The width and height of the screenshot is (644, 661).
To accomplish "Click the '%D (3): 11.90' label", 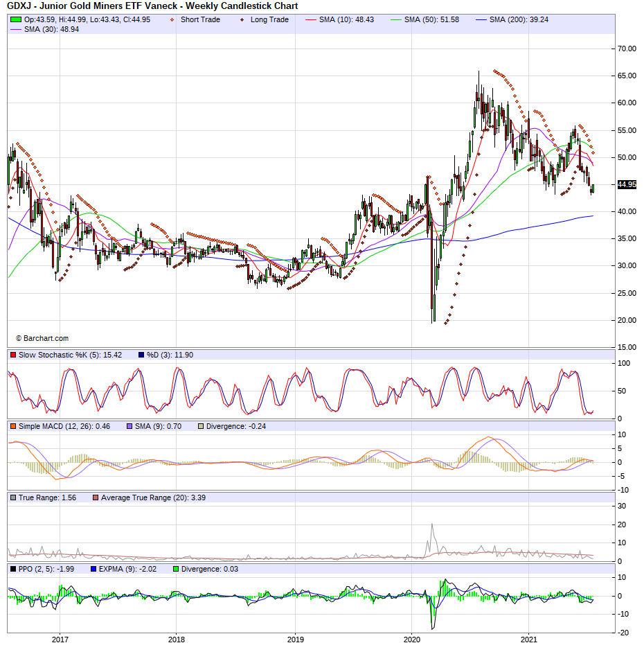I will [170, 355].
